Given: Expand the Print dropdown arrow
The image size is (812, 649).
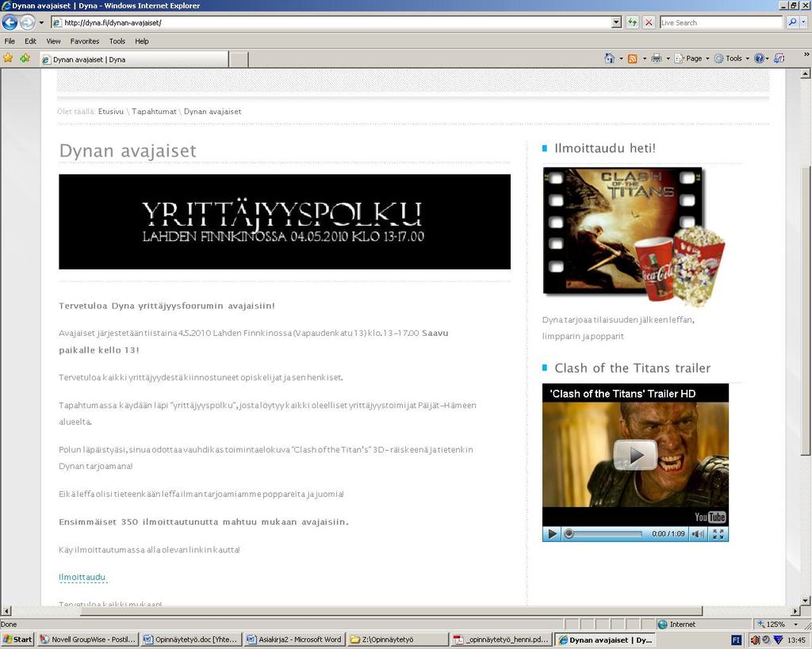Looking at the screenshot, I should (668, 59).
